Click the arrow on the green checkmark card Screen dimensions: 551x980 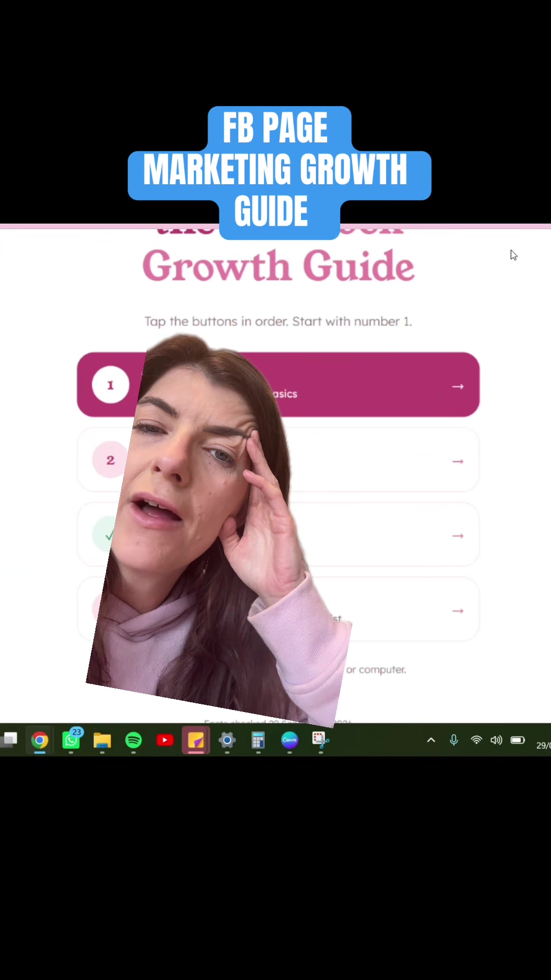click(458, 536)
